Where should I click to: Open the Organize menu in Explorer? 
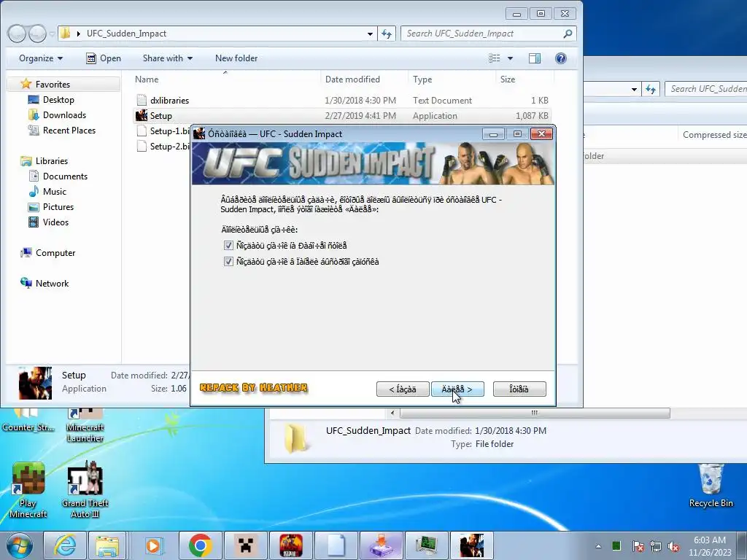click(41, 58)
